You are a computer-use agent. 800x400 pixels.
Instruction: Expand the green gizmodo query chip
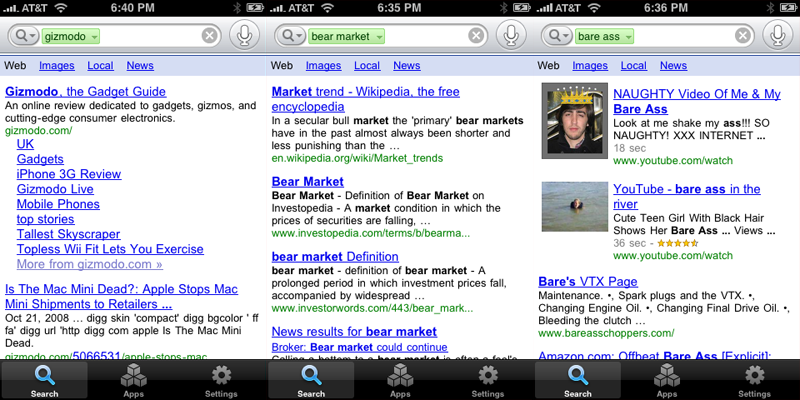pyautogui.click(x=71, y=36)
